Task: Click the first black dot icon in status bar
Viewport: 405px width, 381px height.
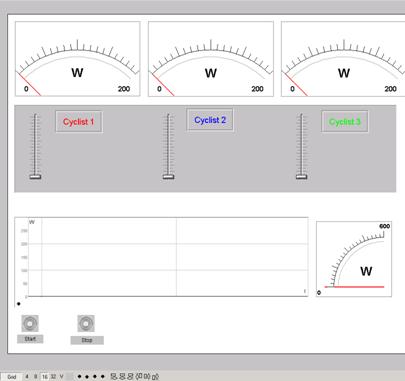Action: [x=79, y=377]
